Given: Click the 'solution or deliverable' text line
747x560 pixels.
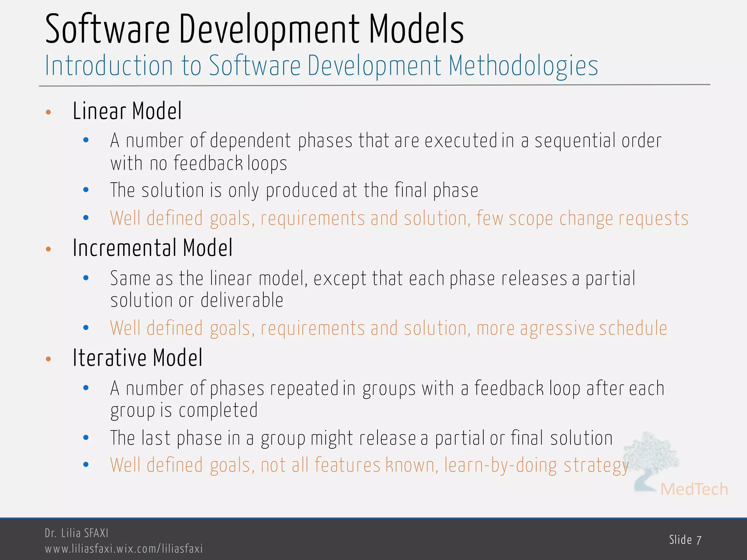Looking at the screenshot, I should tap(197, 300).
